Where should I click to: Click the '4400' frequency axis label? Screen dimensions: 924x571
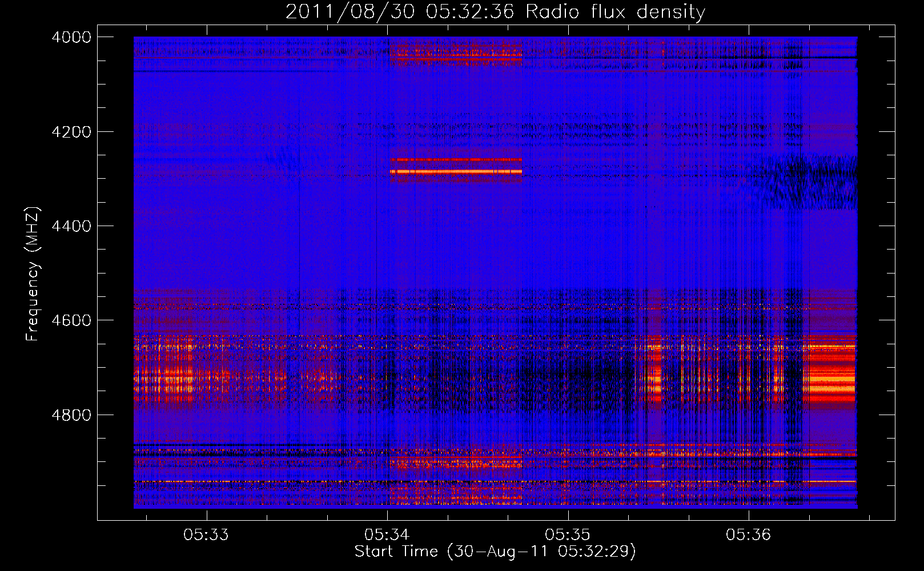71,226
